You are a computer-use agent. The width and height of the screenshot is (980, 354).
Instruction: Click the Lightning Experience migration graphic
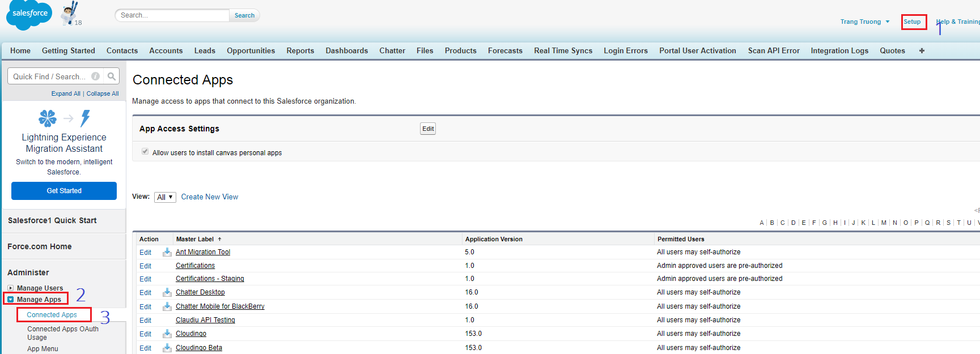[64, 118]
